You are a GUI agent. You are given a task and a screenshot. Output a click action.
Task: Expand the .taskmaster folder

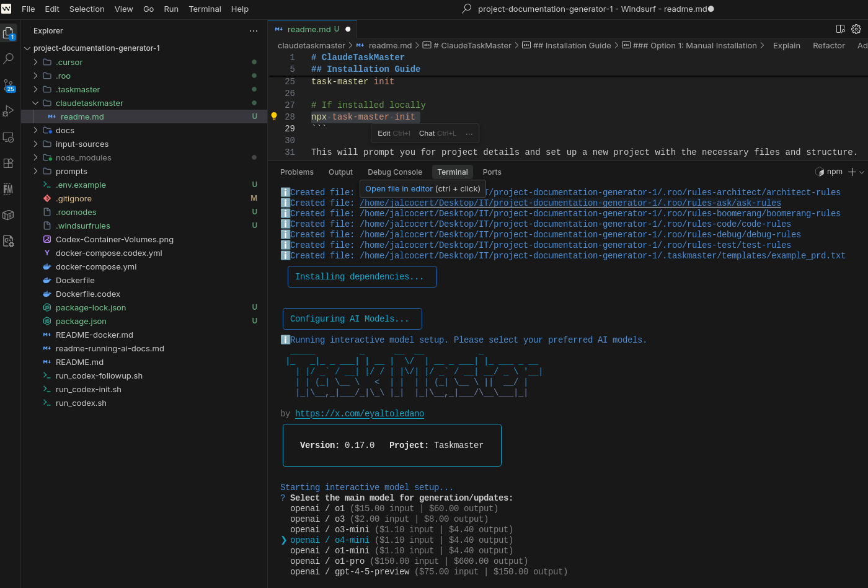click(x=35, y=89)
